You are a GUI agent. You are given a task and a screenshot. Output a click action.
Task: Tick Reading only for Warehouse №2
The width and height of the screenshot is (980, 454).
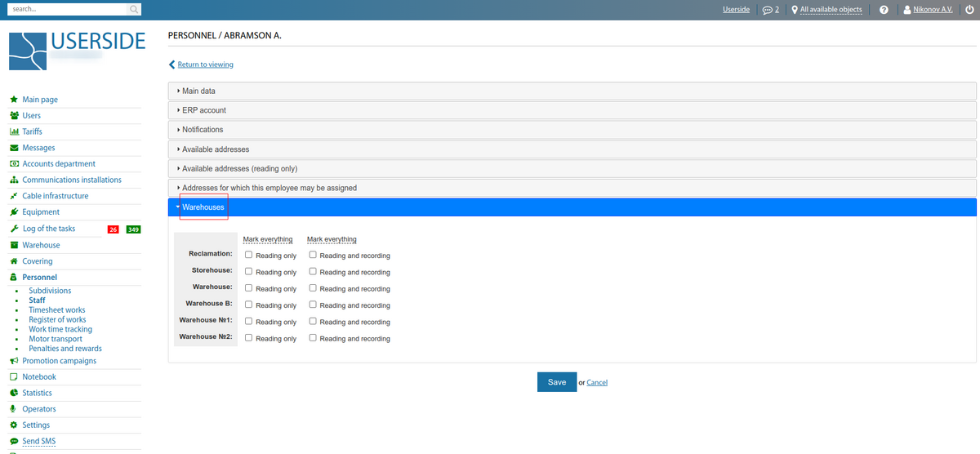(x=249, y=338)
